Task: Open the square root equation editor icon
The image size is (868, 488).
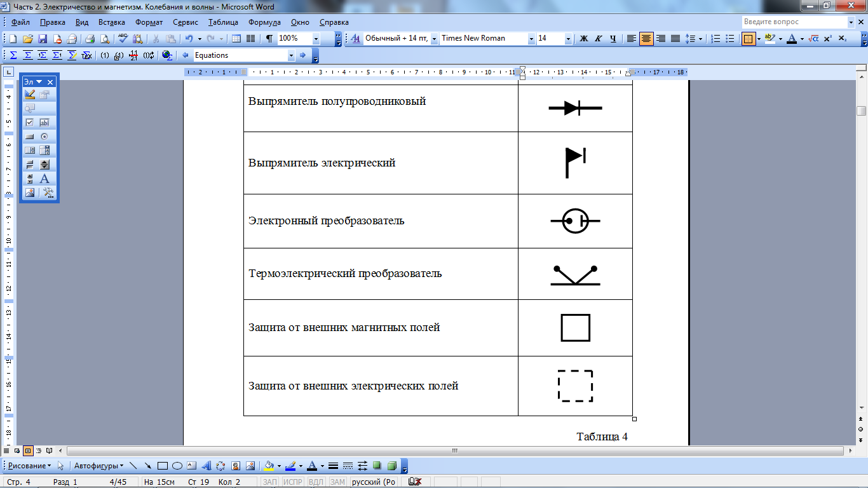Action: tap(813, 39)
